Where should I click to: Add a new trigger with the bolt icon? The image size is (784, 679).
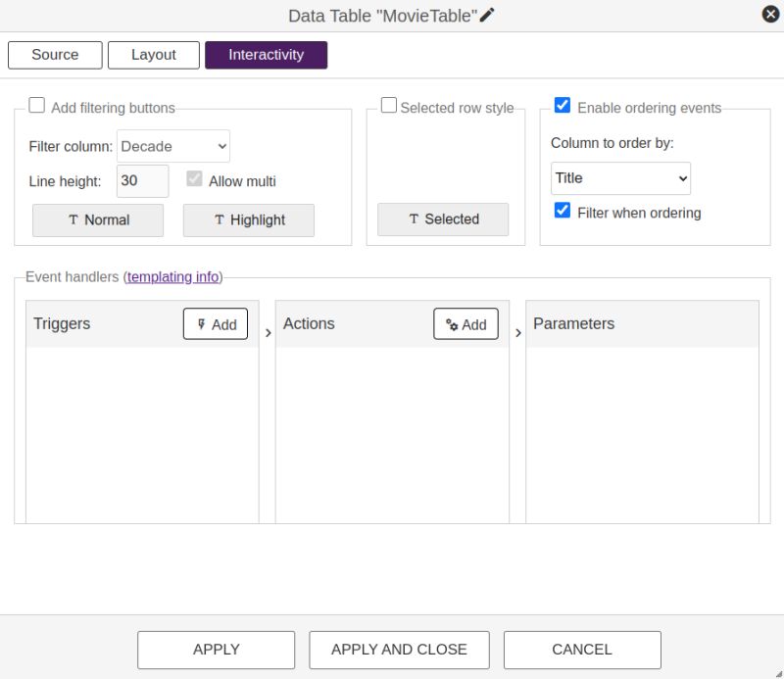(x=216, y=323)
